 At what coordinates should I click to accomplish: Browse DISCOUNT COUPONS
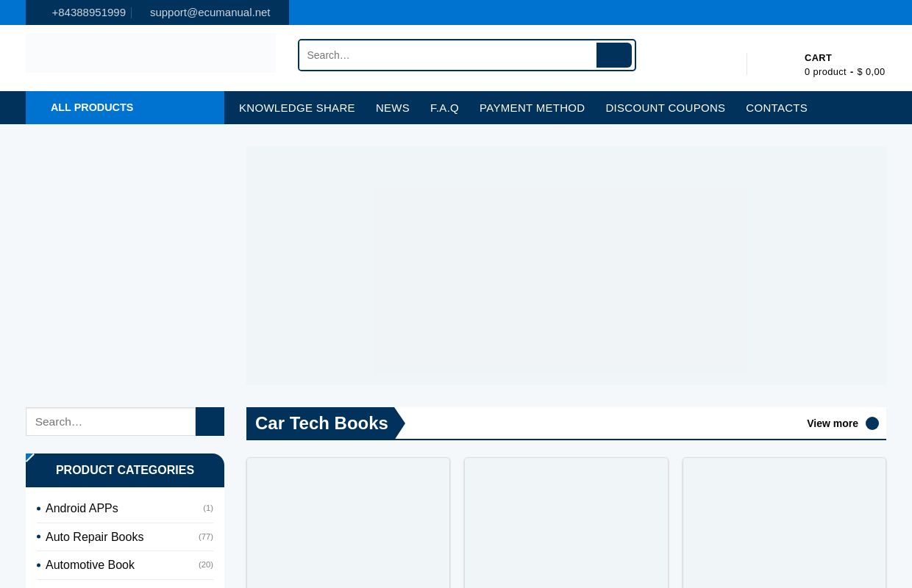click(665, 107)
